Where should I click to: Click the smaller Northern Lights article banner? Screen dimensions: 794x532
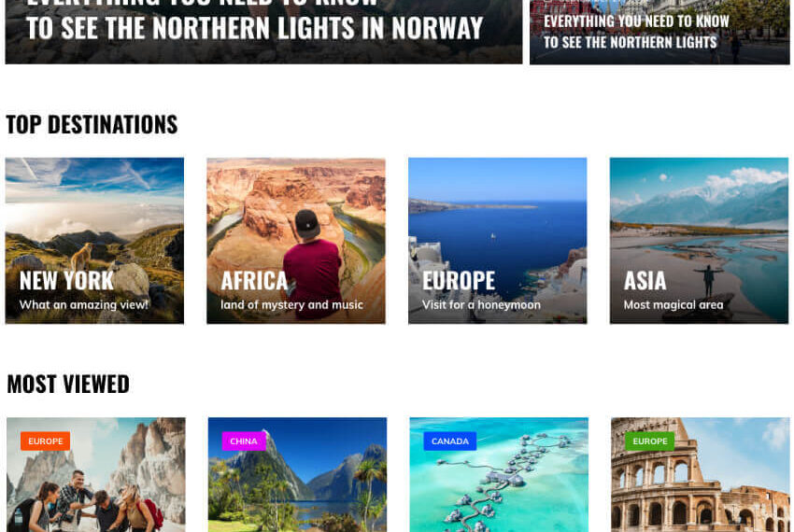click(x=659, y=32)
